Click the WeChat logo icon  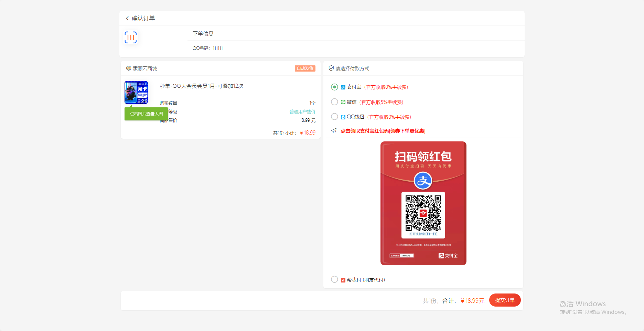coord(343,102)
